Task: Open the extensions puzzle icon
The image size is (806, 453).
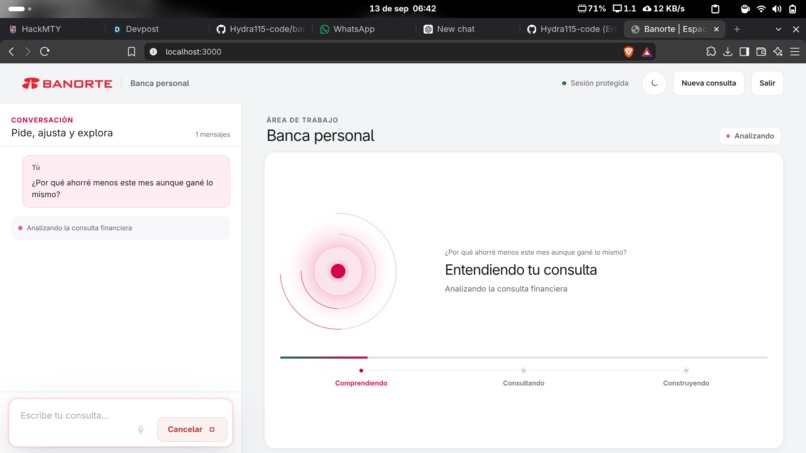Action: pyautogui.click(x=711, y=51)
